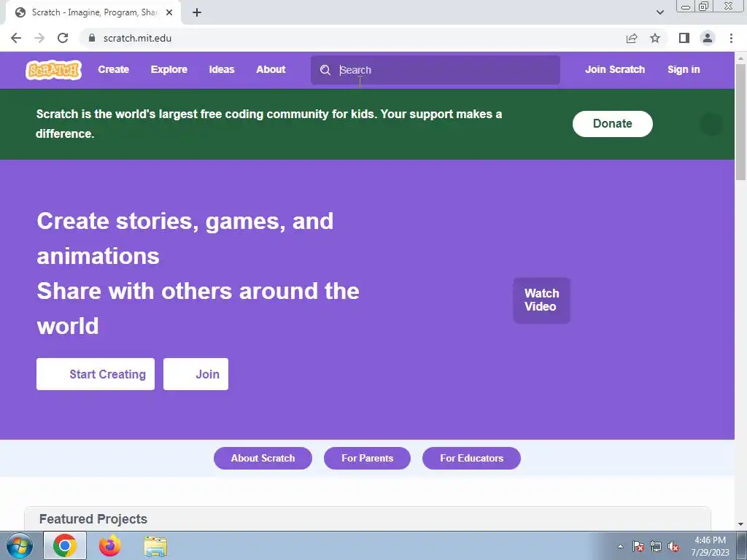Launch Firefox from the taskbar
The width and height of the screenshot is (747, 560).
click(110, 545)
